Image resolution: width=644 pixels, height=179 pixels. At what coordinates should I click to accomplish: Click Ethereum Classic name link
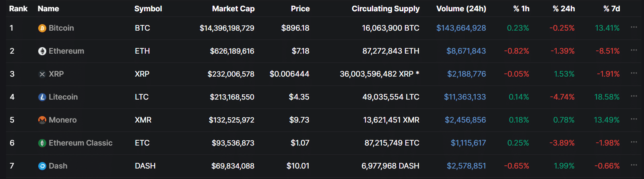pos(80,143)
